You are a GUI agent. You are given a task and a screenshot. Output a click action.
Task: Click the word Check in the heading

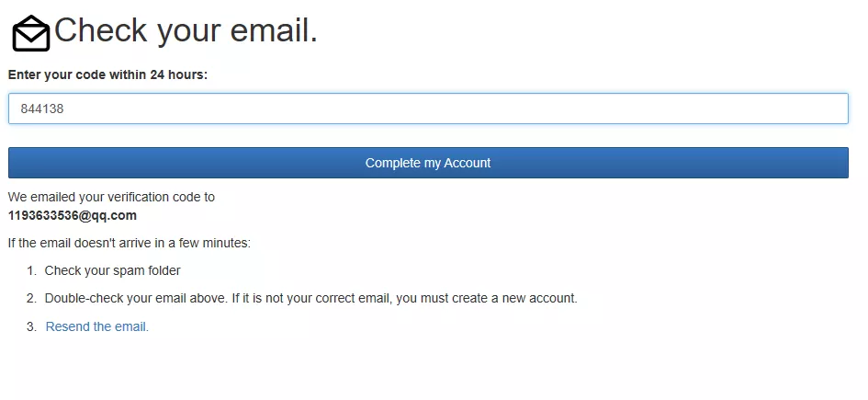click(x=101, y=30)
